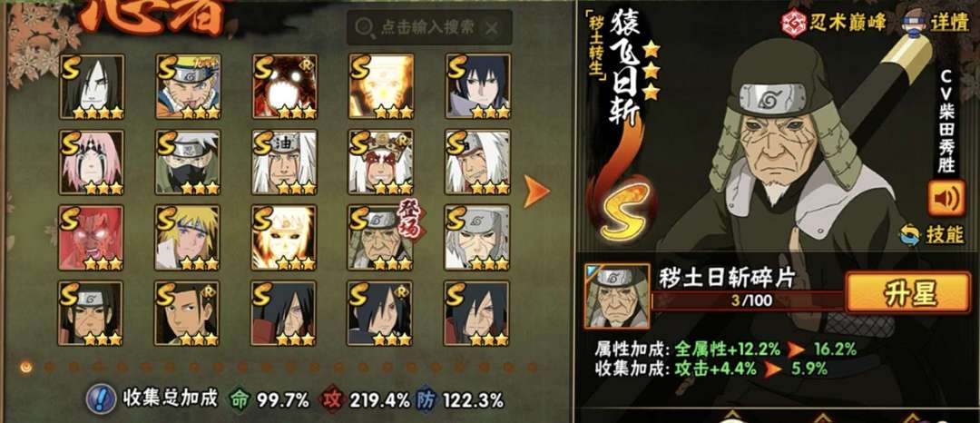The height and width of the screenshot is (423, 980).
Task: Open the 技能 skills swap icon
Action: click(x=910, y=234)
